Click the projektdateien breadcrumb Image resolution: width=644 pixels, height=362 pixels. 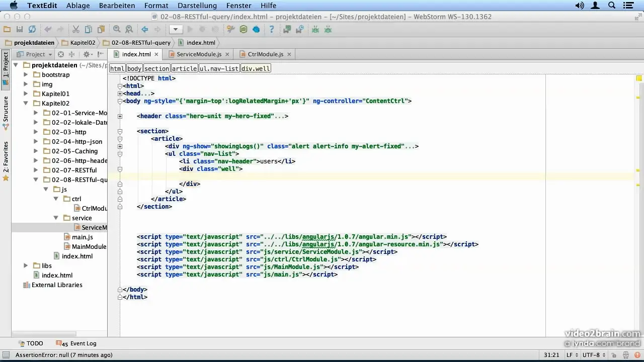coord(30,43)
